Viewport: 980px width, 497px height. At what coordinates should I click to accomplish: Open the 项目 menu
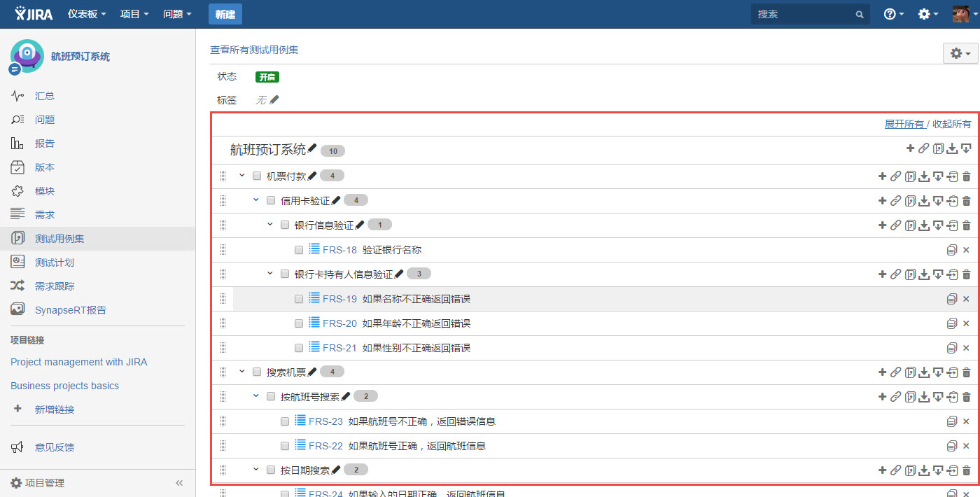pyautogui.click(x=134, y=14)
